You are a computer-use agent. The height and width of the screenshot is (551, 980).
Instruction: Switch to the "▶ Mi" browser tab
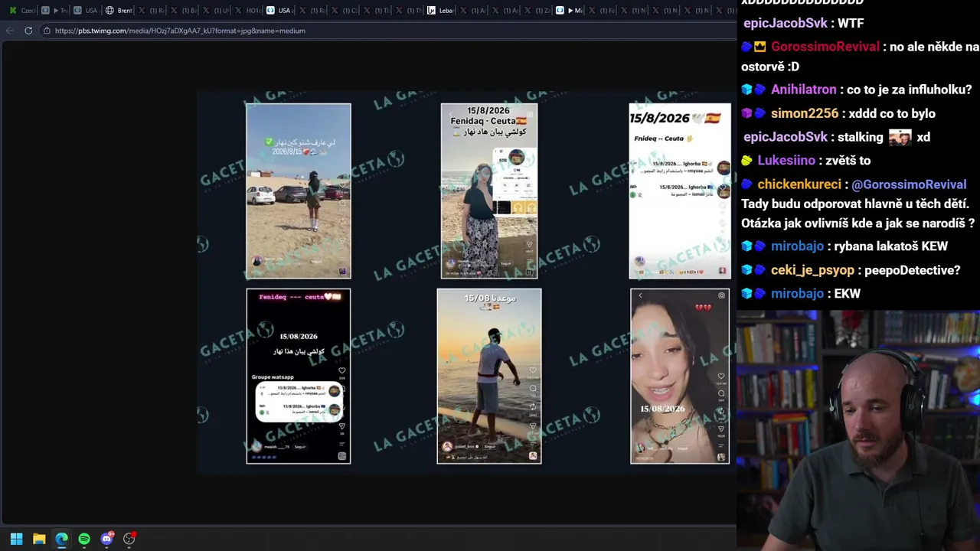569,10
